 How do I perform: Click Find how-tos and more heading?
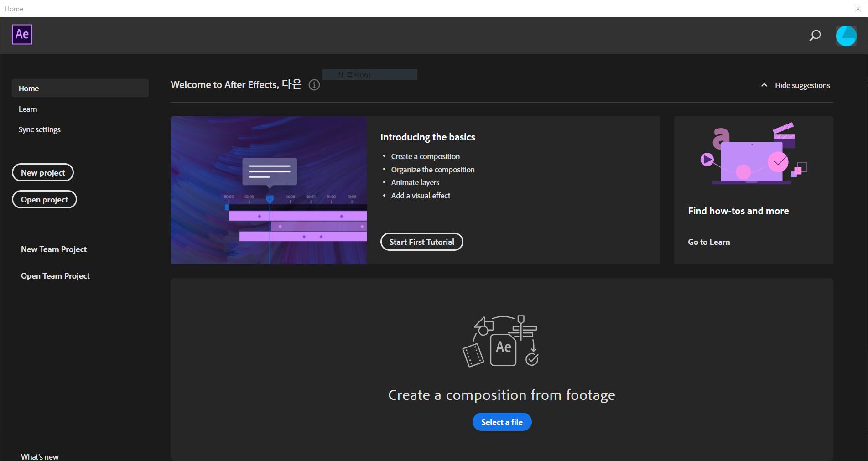[x=738, y=211]
